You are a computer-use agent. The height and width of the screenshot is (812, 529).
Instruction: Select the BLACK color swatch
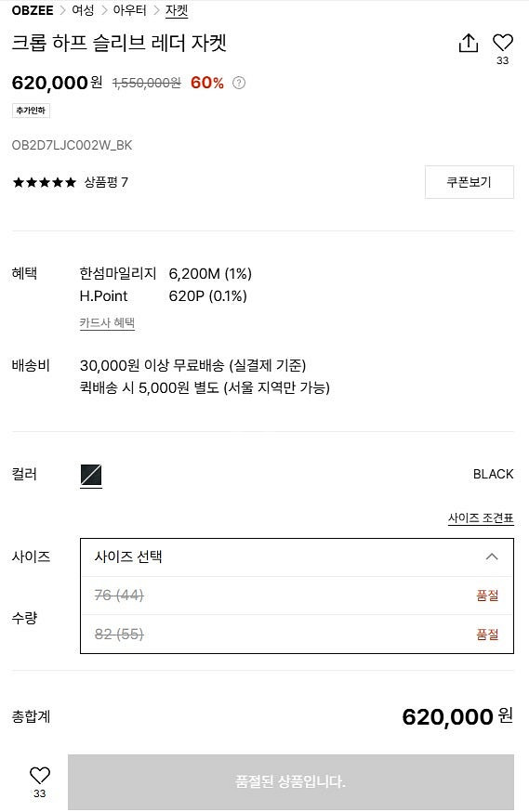[91, 476]
